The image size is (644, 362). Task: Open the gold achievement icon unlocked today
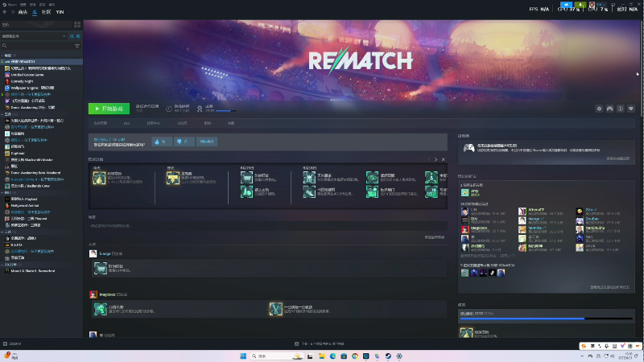click(x=99, y=178)
